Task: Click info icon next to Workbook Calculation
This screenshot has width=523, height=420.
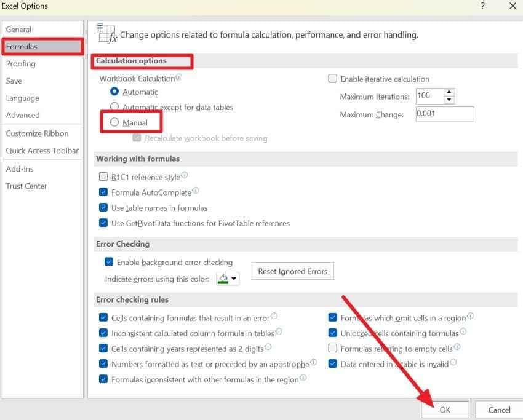Action: click(x=179, y=77)
